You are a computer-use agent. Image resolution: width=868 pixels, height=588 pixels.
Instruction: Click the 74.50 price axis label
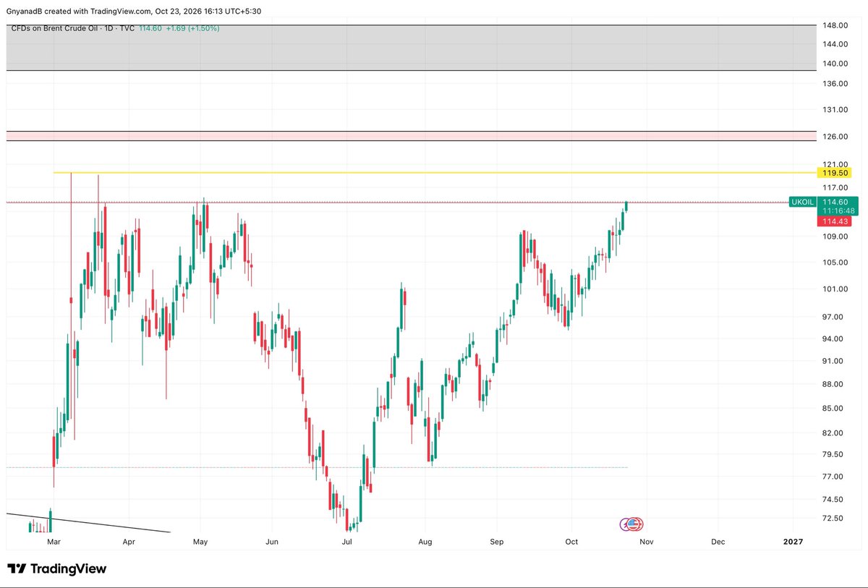click(x=834, y=500)
